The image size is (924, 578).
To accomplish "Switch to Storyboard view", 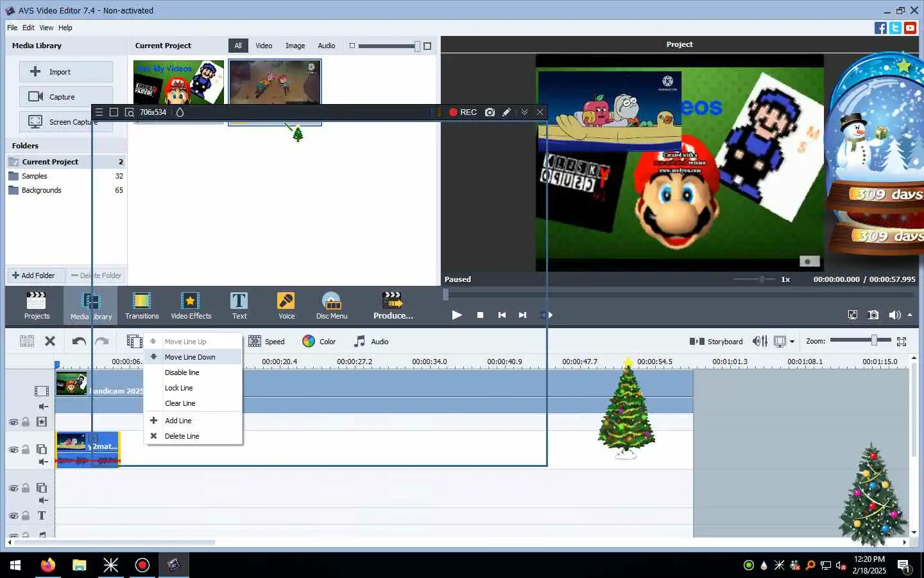I will click(x=716, y=342).
